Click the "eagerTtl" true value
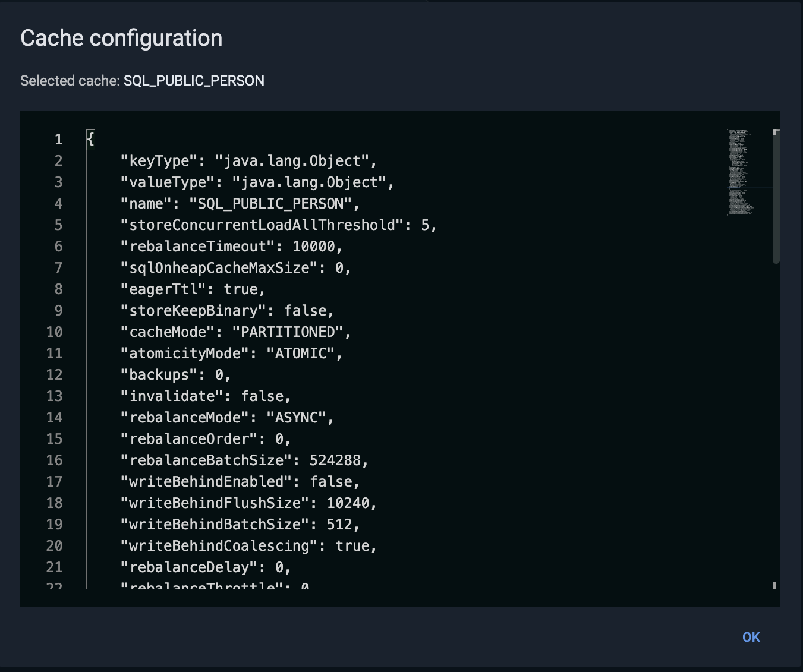 tap(240, 289)
